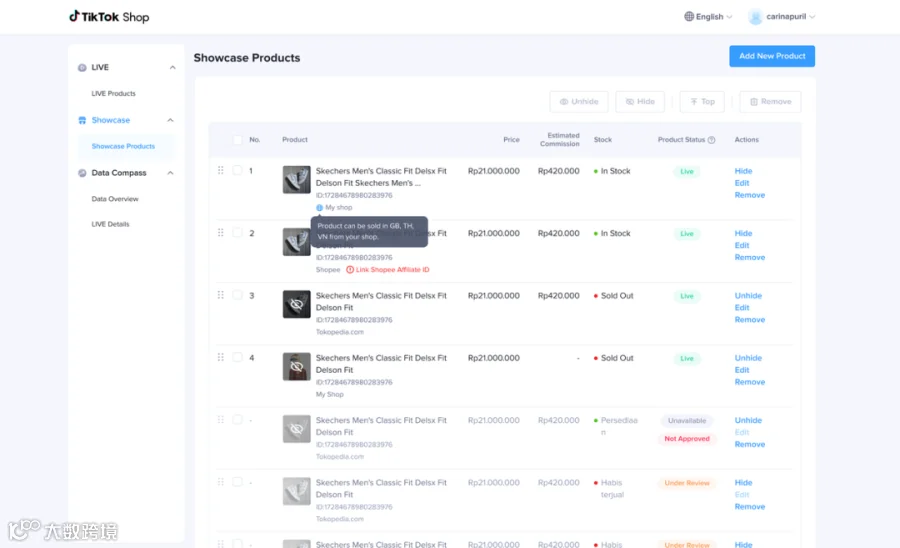Click the My shop globe icon in row 1

(x=319, y=208)
